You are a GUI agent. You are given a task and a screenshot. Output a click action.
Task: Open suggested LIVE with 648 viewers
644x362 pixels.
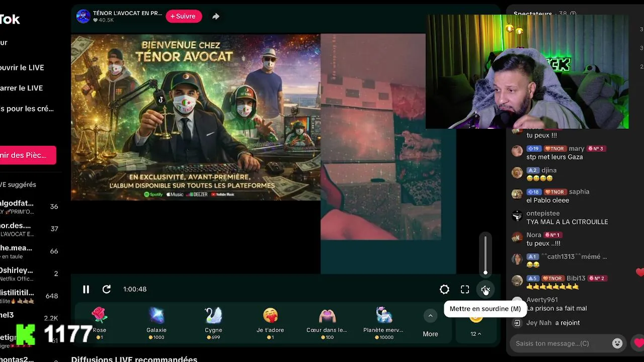pos(29,296)
